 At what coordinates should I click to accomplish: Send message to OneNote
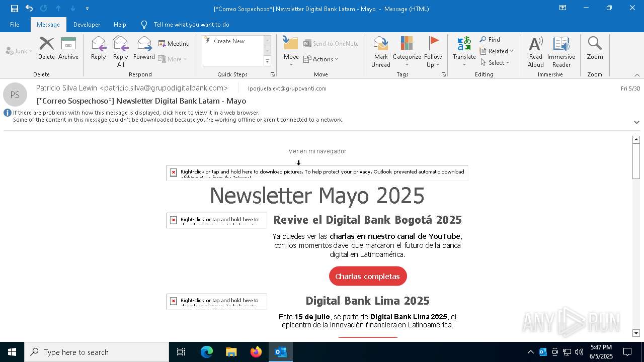click(x=331, y=44)
